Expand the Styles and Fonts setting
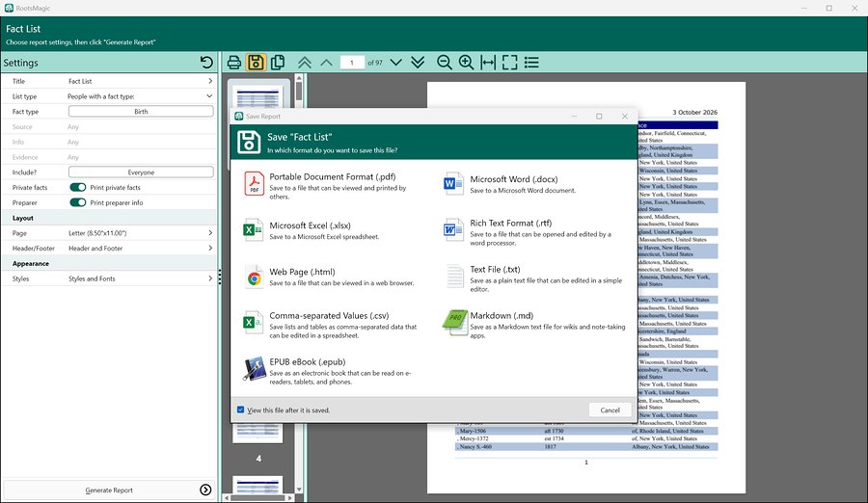 (210, 278)
